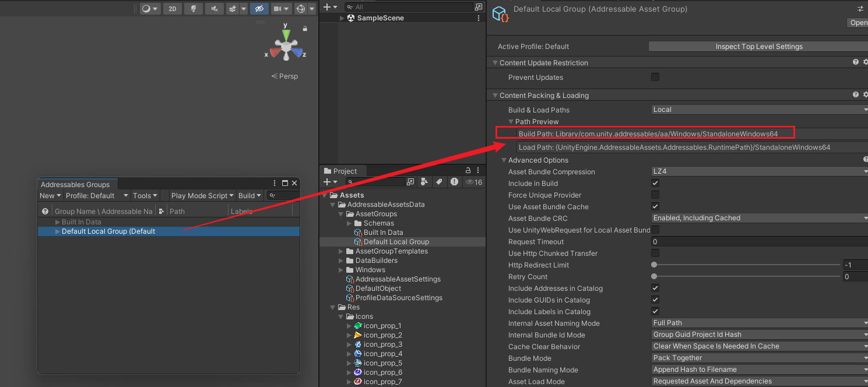
Task: Expand the Schemas folder
Action: point(350,223)
